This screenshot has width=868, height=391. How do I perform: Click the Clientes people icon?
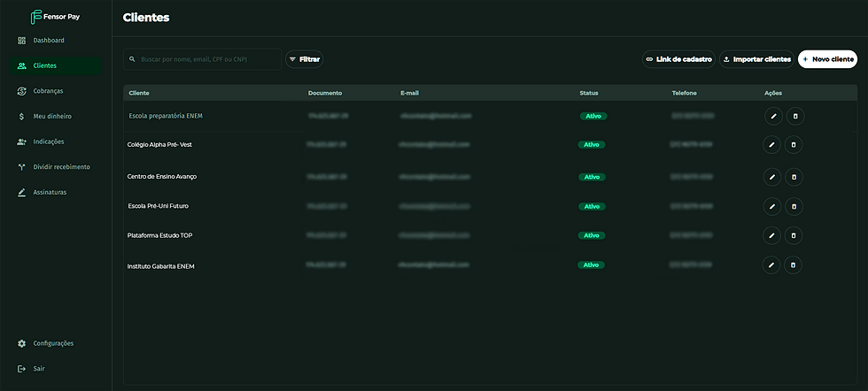[21, 65]
